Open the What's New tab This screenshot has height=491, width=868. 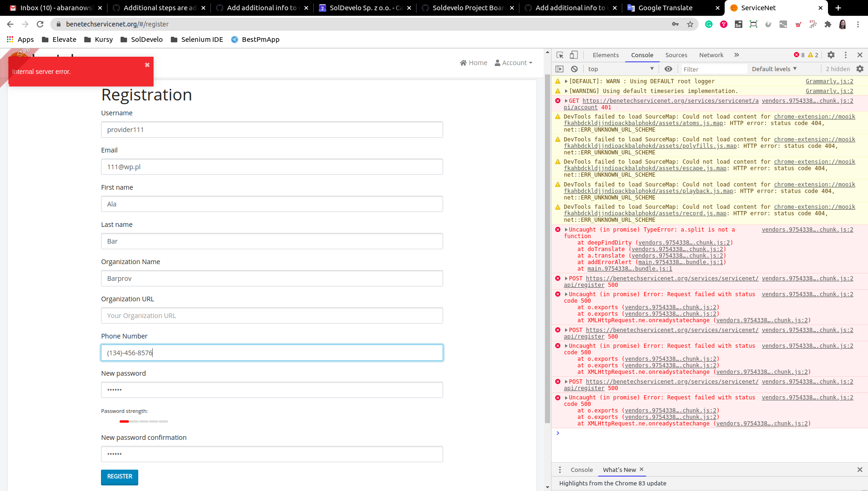click(x=619, y=470)
